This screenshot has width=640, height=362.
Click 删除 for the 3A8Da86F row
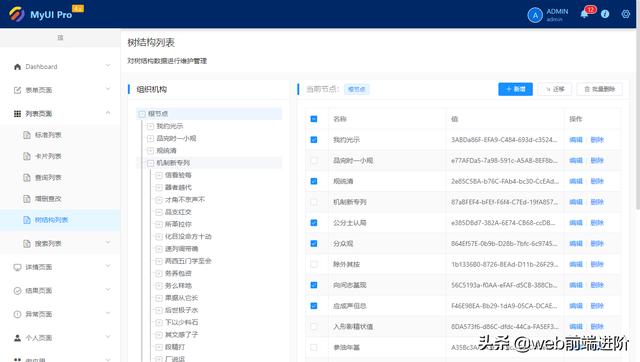597,140
